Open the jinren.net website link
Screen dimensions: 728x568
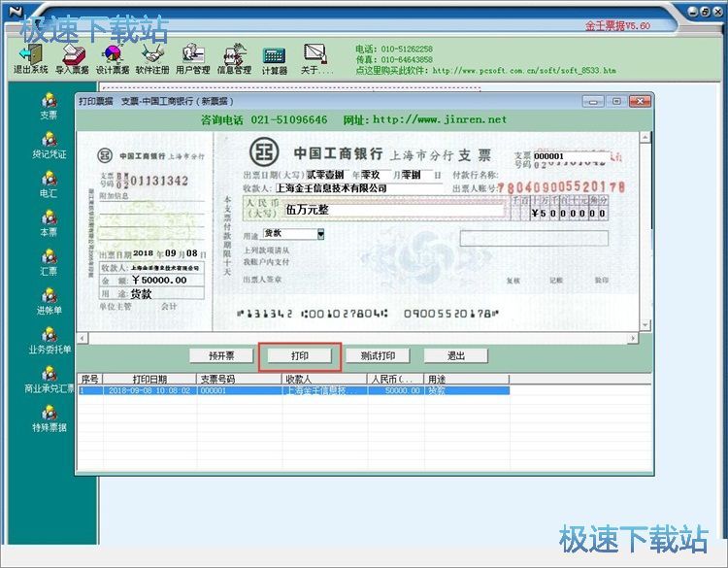click(x=440, y=119)
